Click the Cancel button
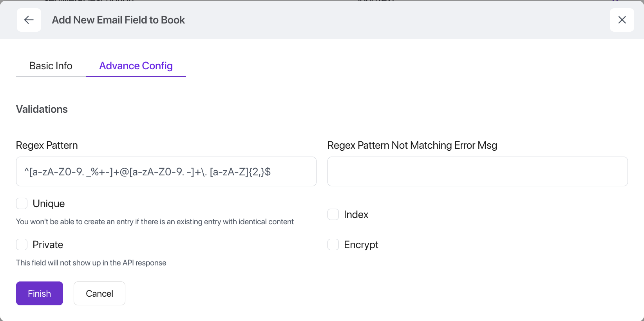This screenshot has width=644, height=321. [99, 294]
